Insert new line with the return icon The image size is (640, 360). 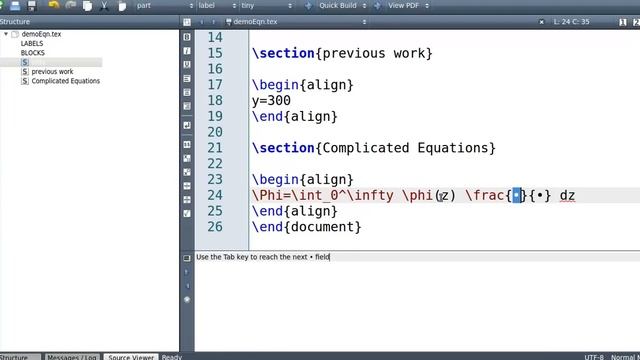[x=187, y=125]
